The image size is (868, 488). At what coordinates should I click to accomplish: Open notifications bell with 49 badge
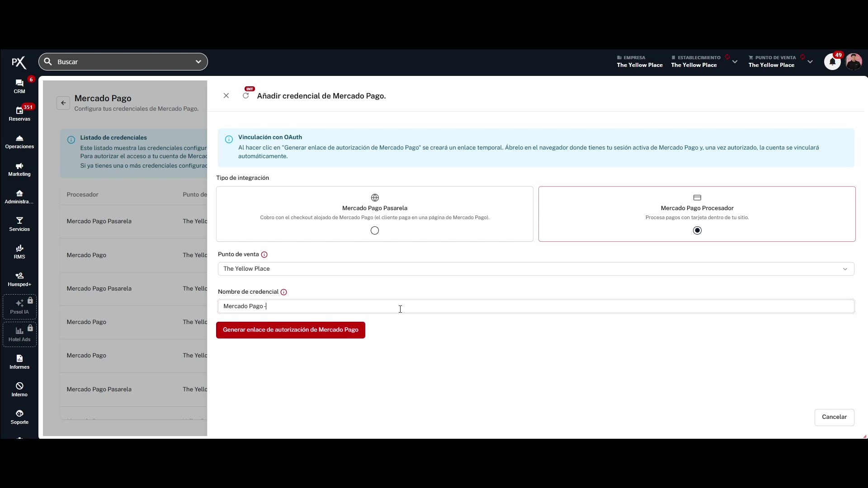pos(832,61)
